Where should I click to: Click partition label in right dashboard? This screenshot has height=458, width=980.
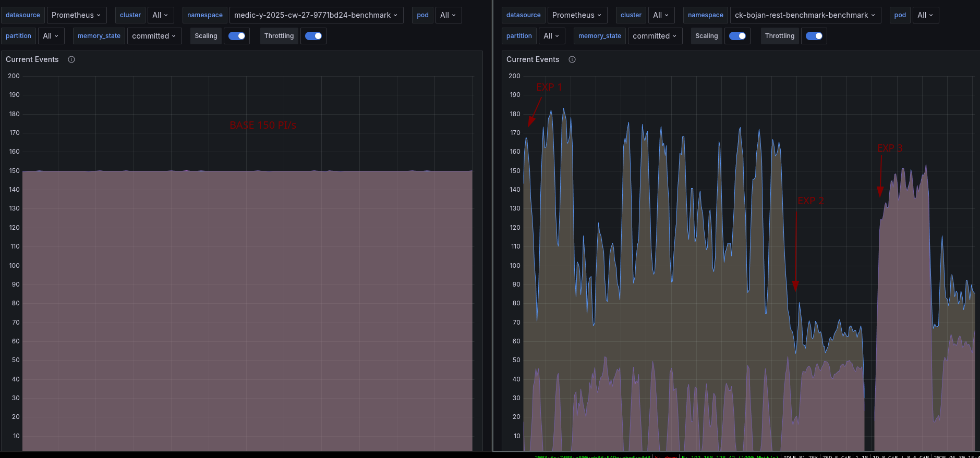(519, 36)
